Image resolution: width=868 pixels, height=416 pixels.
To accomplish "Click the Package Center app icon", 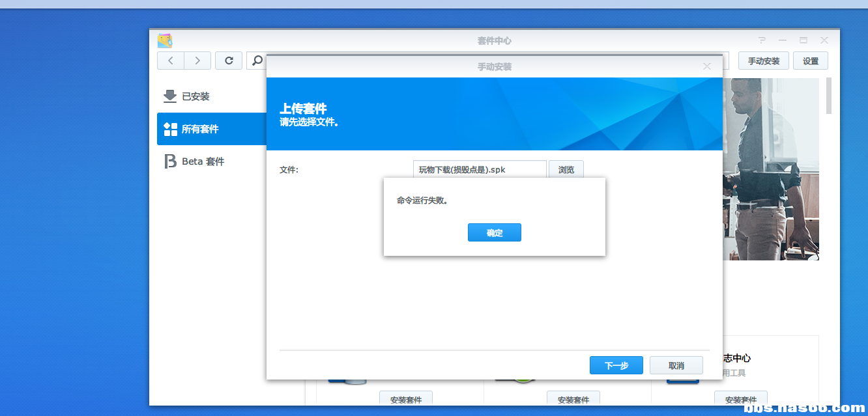I will point(165,40).
